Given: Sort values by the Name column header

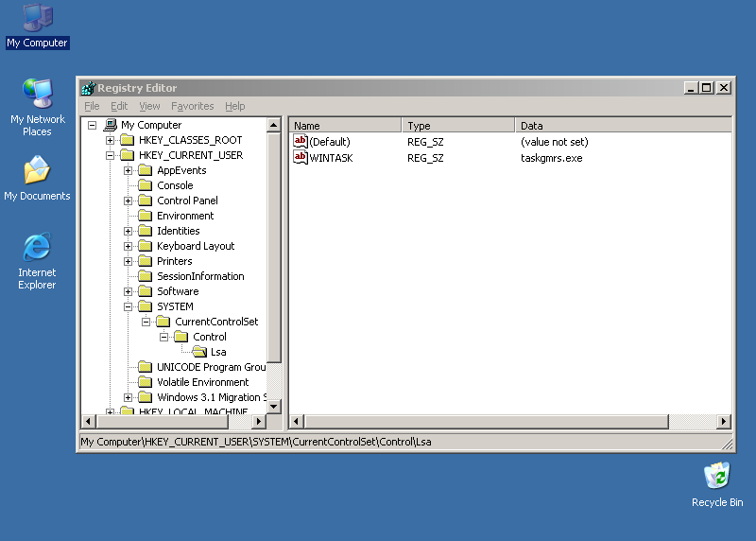Looking at the screenshot, I should [x=345, y=126].
